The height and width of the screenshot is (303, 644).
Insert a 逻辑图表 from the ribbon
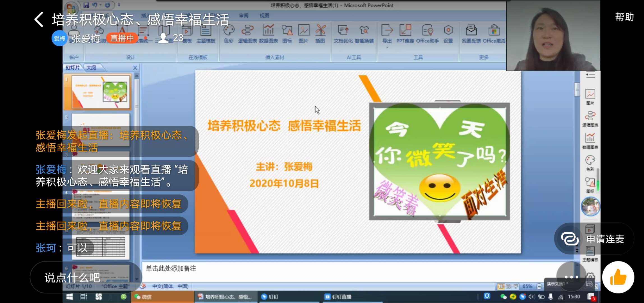pyautogui.click(x=248, y=34)
